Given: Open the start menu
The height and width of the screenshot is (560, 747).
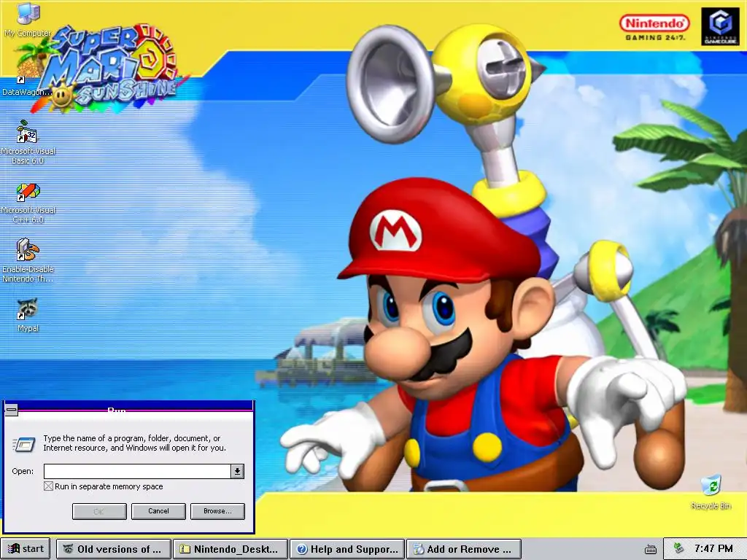Looking at the screenshot, I should coord(26,549).
